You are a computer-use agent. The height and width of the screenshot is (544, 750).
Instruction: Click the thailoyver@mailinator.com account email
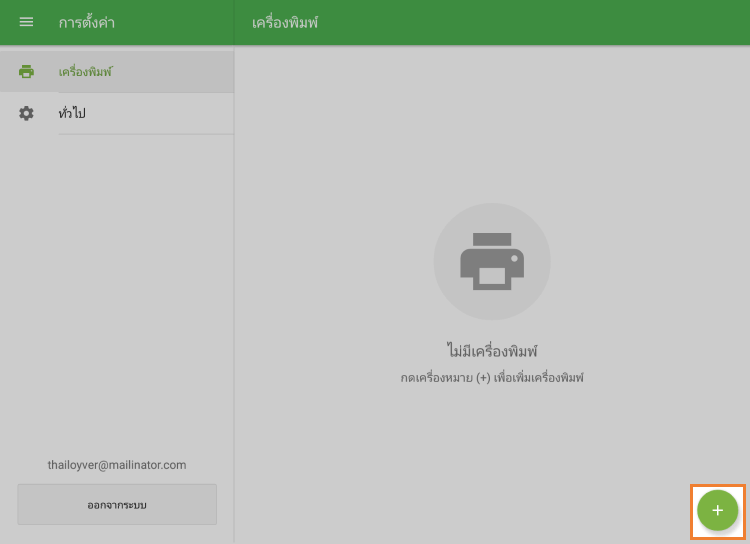point(117,465)
